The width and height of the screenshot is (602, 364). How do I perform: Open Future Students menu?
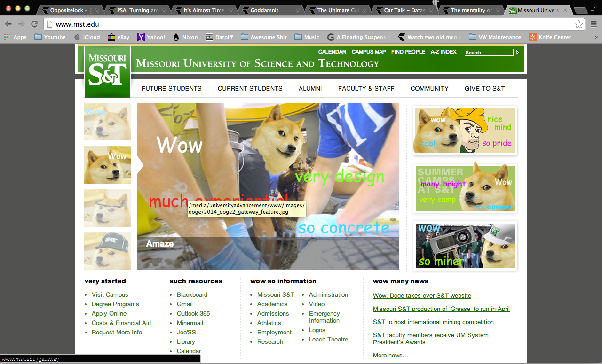(x=172, y=88)
